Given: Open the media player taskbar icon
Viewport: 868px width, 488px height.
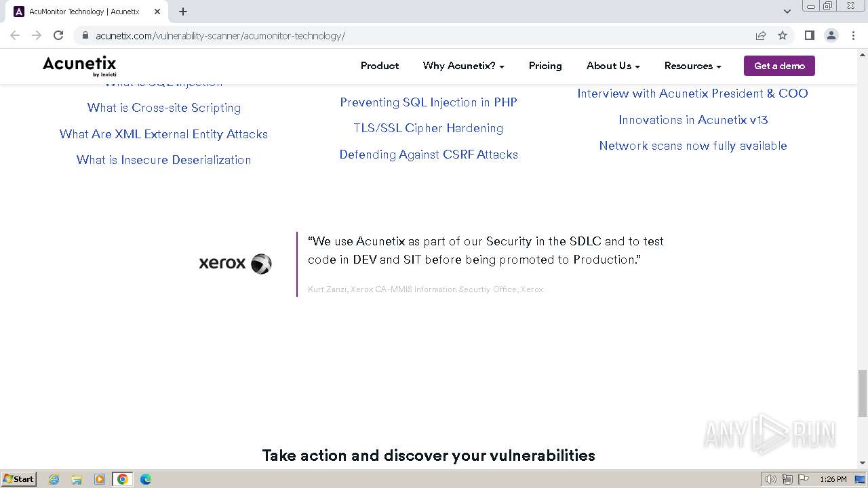Looking at the screenshot, I should point(100,479).
